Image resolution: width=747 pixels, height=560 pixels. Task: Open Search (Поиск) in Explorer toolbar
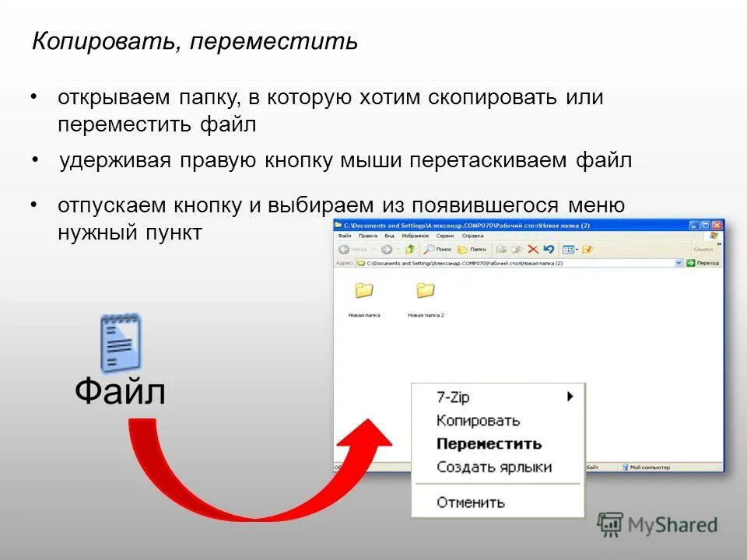[x=437, y=249]
